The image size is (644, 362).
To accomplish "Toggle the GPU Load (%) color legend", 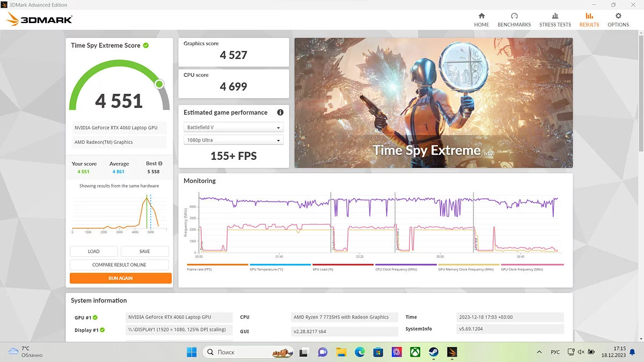I will click(x=343, y=267).
